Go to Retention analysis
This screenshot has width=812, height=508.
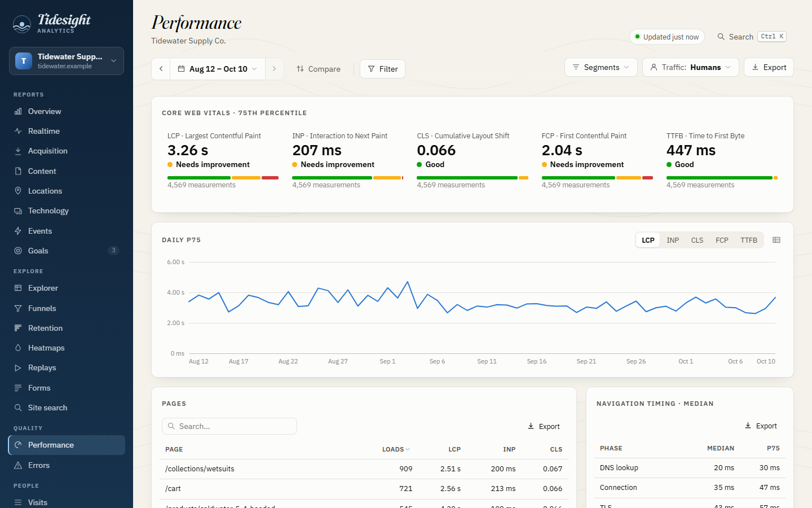(67, 328)
